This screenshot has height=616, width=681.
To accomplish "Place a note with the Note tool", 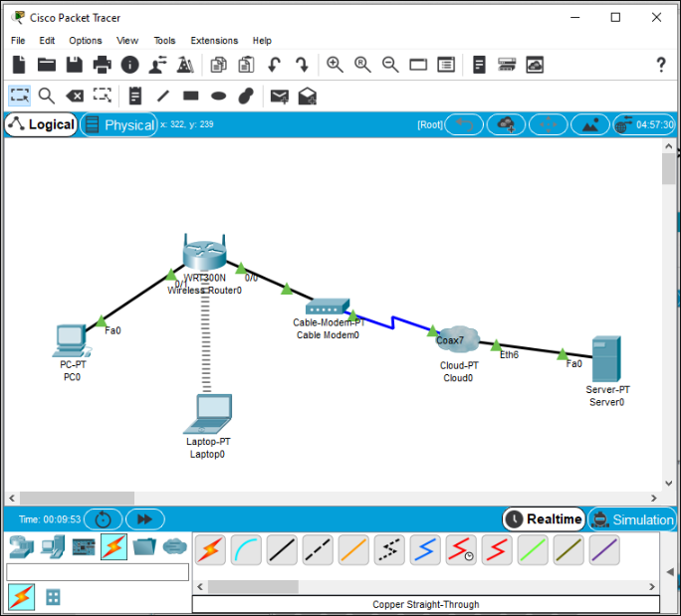I will (x=135, y=96).
